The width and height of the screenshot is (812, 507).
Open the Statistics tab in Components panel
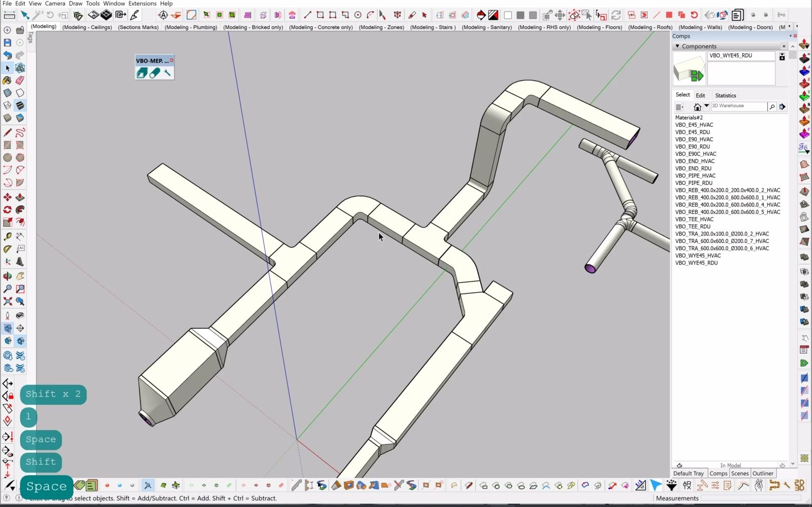[725, 95]
